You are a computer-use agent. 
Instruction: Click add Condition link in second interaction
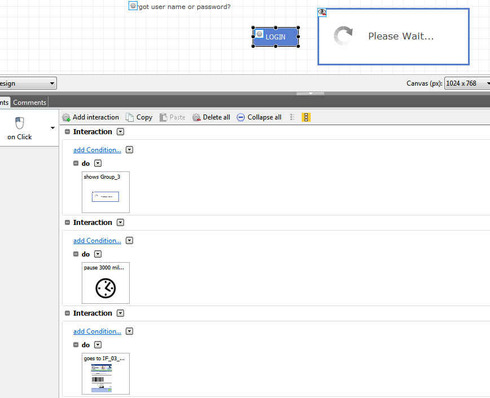[x=97, y=241]
